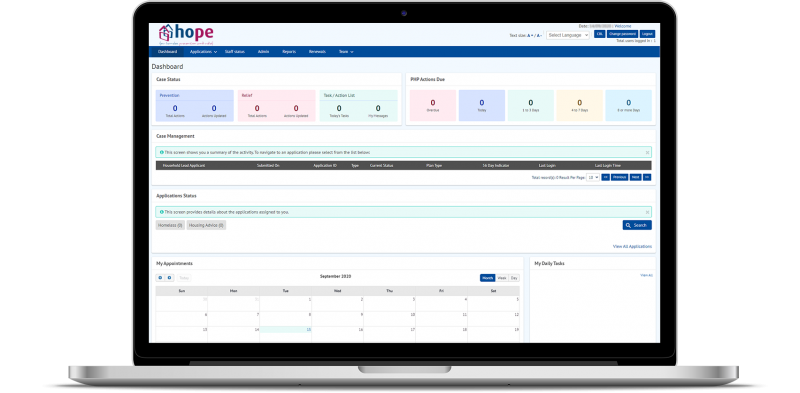Open View All Applications link

pyautogui.click(x=632, y=247)
